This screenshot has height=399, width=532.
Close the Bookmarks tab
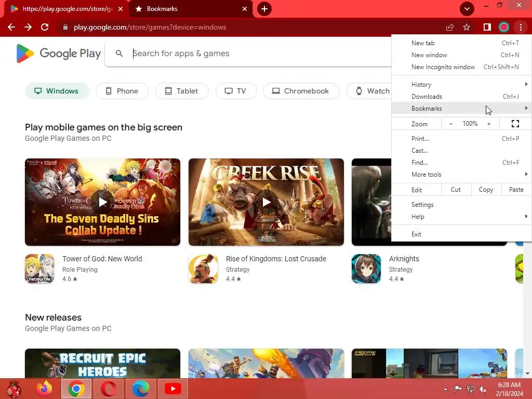point(245,9)
